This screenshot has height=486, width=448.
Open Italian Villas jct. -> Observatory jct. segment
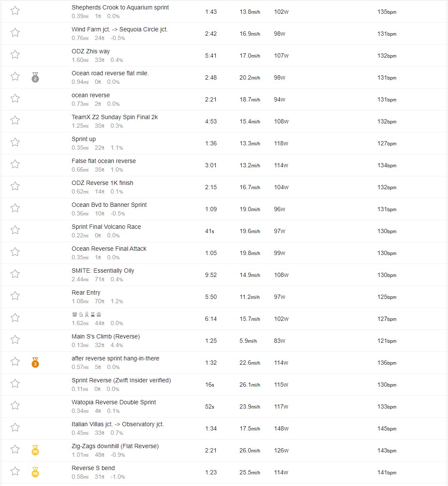[118, 424]
